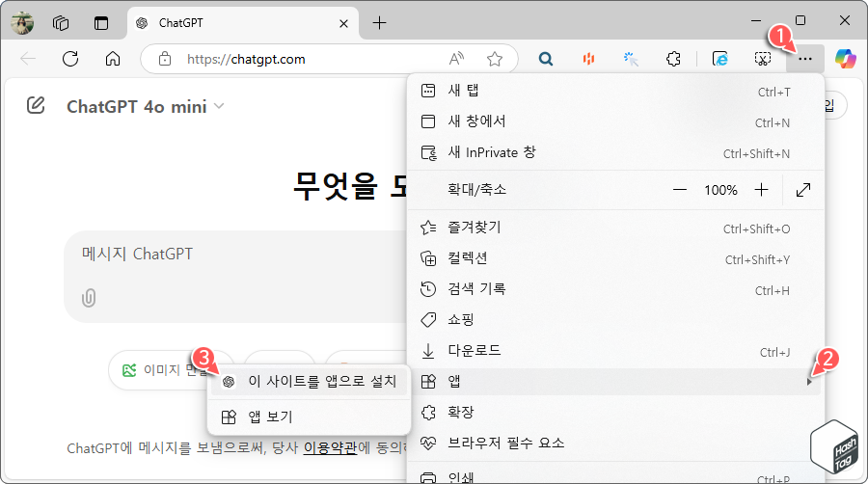The image size is (868, 484).
Task: Open the Copilot sidebar icon
Action: tap(845, 59)
